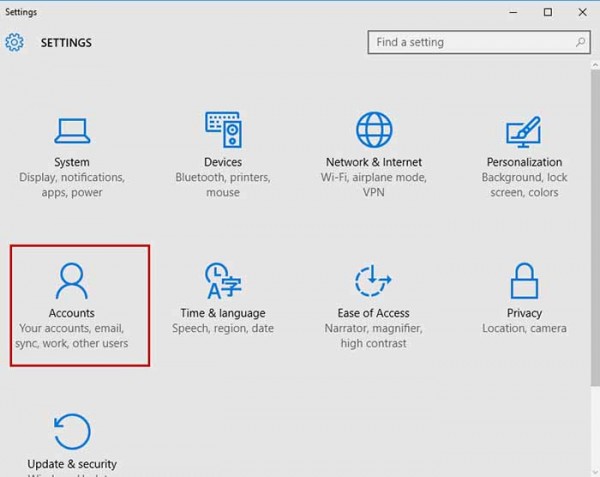The height and width of the screenshot is (477, 600).
Task: Click 'Wi-Fi, airplane mode, VPN' description
Action: point(374,185)
